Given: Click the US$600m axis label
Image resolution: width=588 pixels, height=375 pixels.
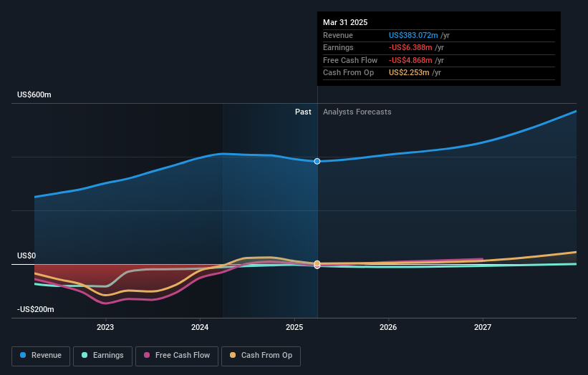Looking at the screenshot, I should [x=34, y=94].
